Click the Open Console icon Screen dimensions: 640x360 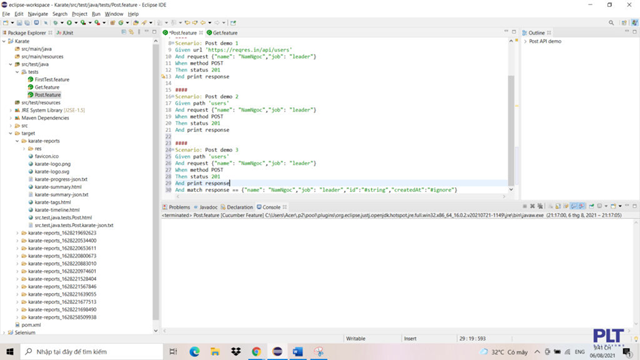[613, 207]
